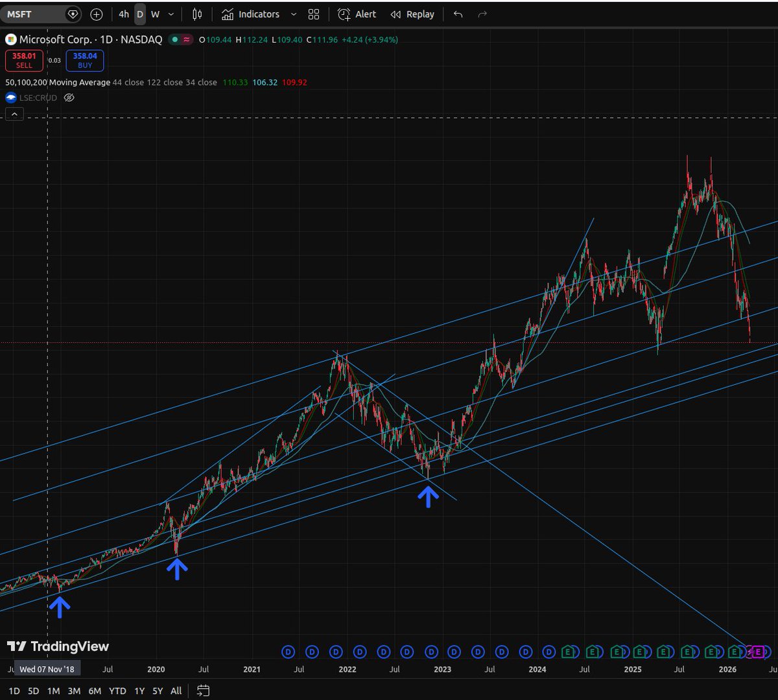Screen dimensions: 778x700
Task: Set range to 5Y
Action: point(158,691)
